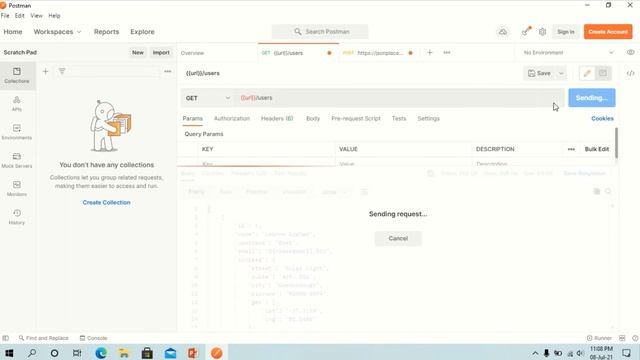This screenshot has height=360, width=640.
Task: Open the File menu
Action: (5, 16)
